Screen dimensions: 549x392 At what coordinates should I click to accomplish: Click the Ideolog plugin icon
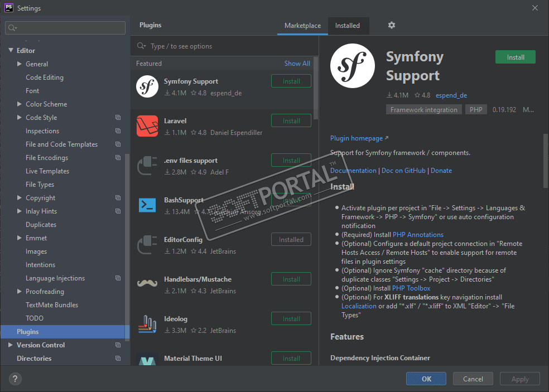[x=147, y=324]
